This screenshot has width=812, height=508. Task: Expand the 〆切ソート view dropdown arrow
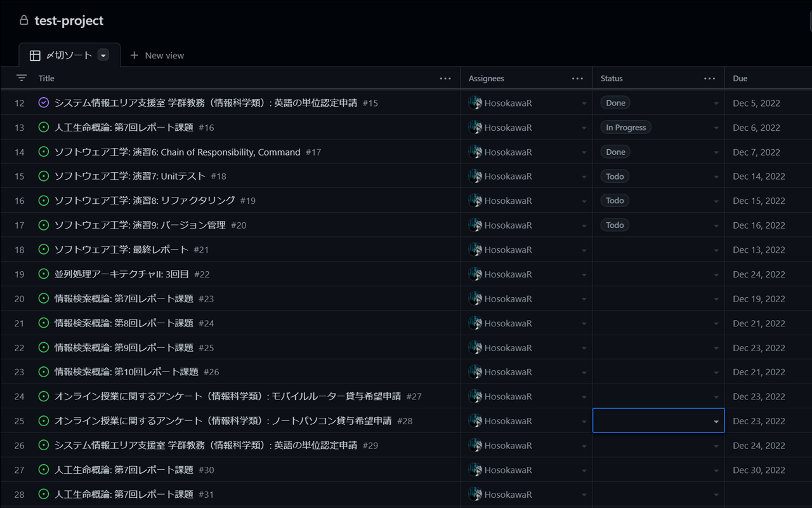click(x=103, y=55)
